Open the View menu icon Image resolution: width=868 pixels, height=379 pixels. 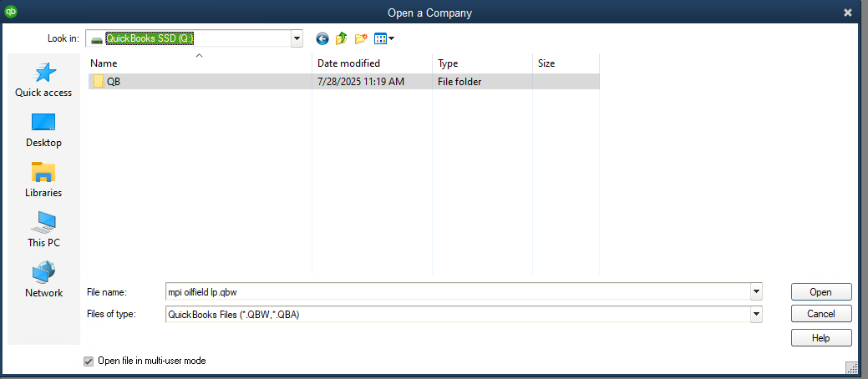click(x=384, y=38)
